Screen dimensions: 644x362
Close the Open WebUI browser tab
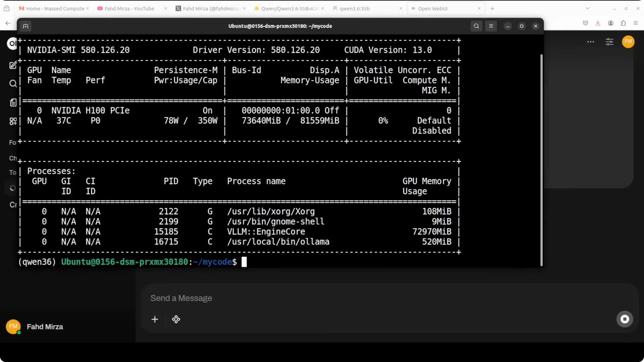point(479,9)
